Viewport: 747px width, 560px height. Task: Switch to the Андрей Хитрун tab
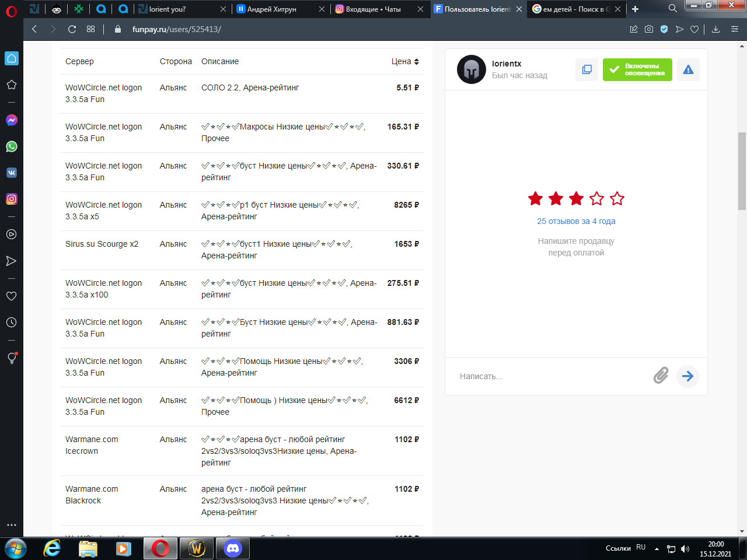click(271, 9)
